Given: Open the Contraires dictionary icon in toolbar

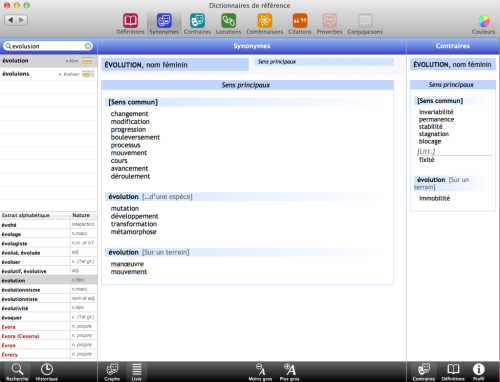Looking at the screenshot, I should pyautogui.click(x=197, y=24).
